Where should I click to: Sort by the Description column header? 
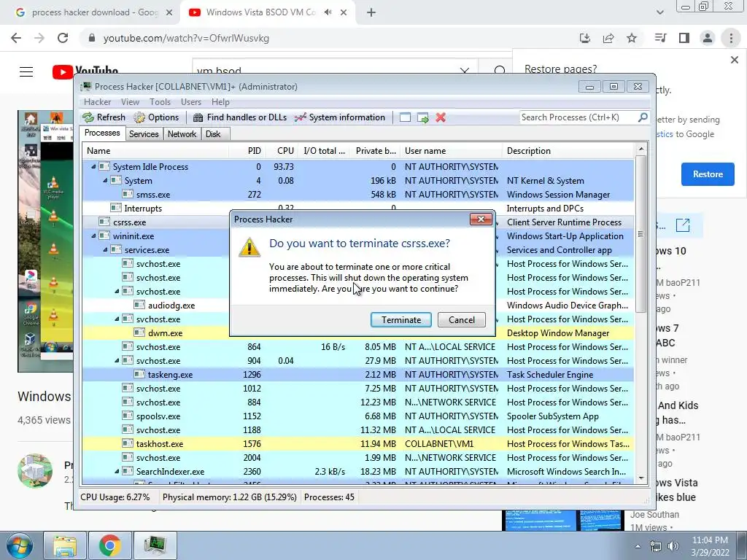click(568, 151)
